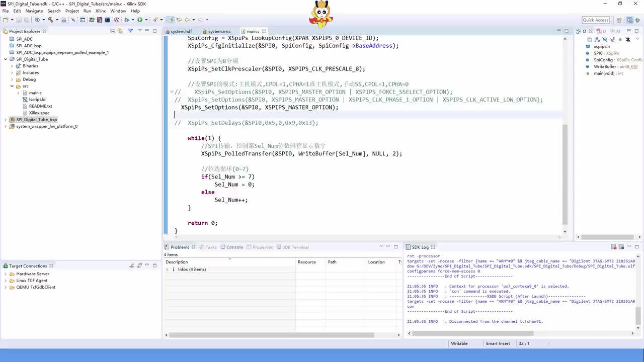This screenshot has width=644, height=362.
Task: Toggle the highlighted mark occurrences toolbar icon
Action: coord(170,20)
